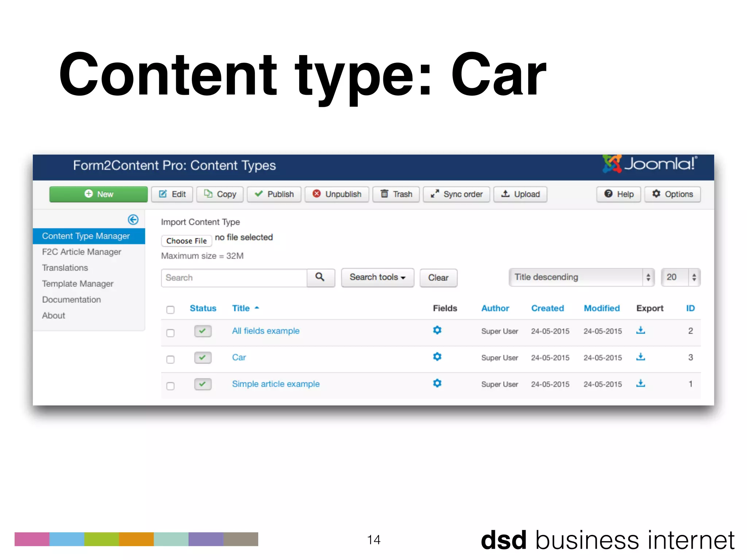Click the magnifier search icon button
Screen dimensions: 747x560
point(321,278)
